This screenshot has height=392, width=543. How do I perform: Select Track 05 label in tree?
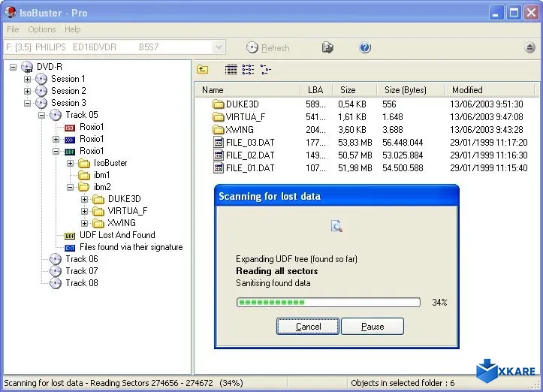(x=82, y=115)
